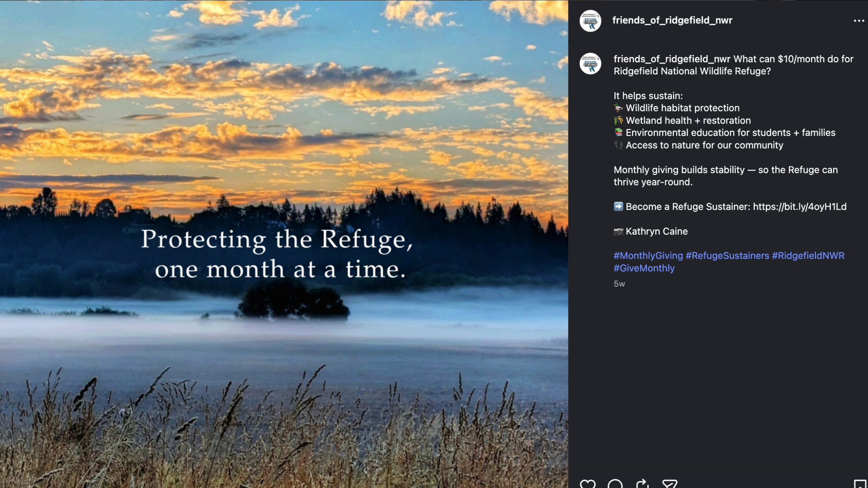Share post via paper plane icon
868x488 pixels.
(670, 484)
